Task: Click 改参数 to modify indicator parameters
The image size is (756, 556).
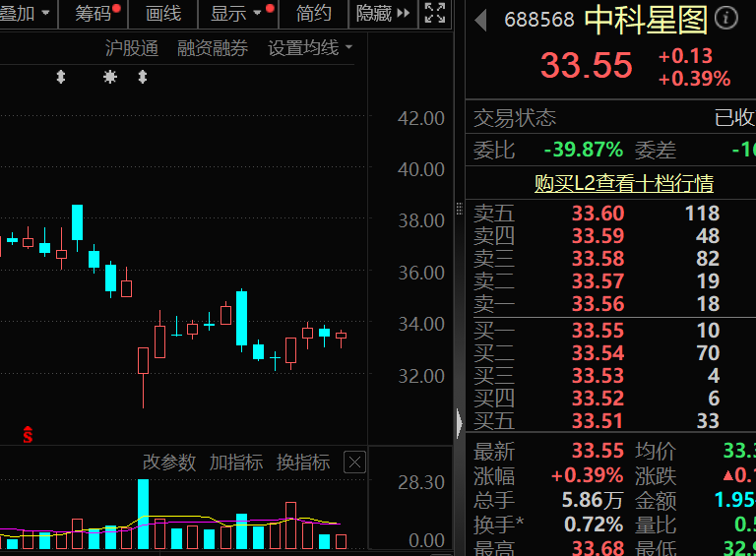Action: (169, 463)
